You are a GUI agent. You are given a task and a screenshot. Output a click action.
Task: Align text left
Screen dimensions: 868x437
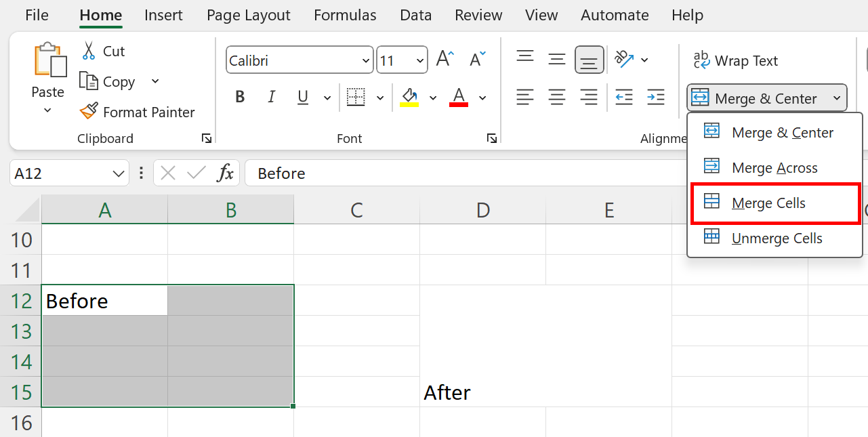click(525, 98)
